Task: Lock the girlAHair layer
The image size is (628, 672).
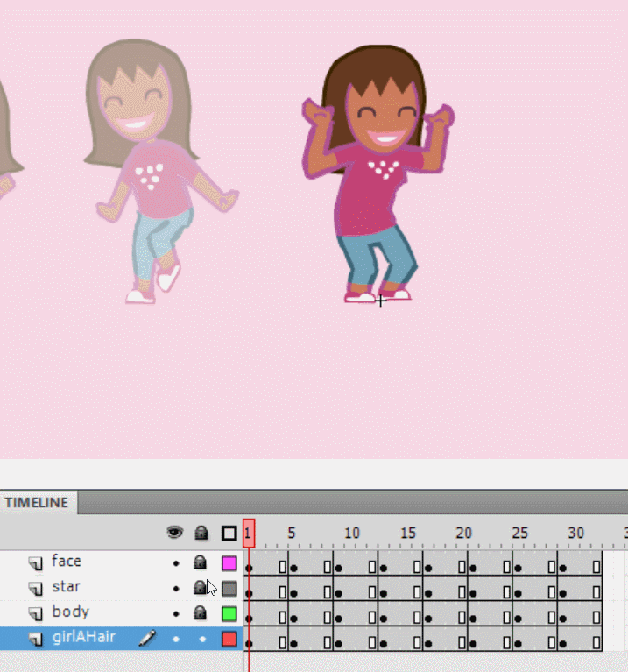Action: (201, 640)
